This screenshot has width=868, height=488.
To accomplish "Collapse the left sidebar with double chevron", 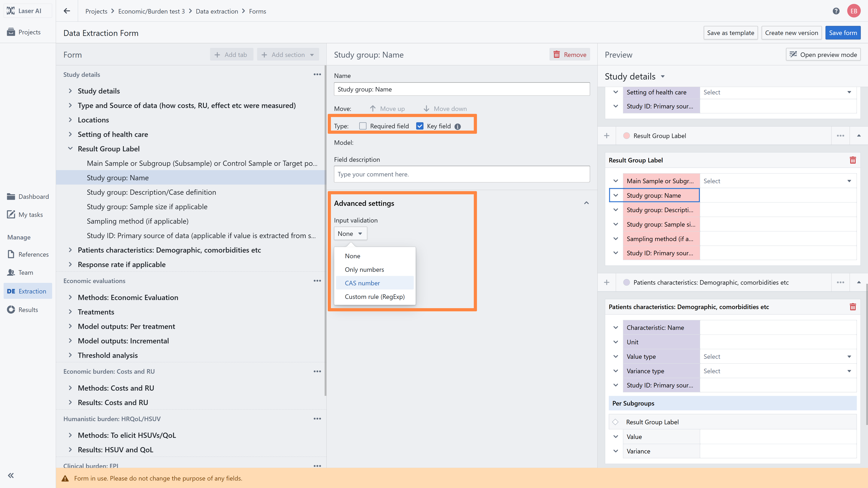I will pos(11,475).
